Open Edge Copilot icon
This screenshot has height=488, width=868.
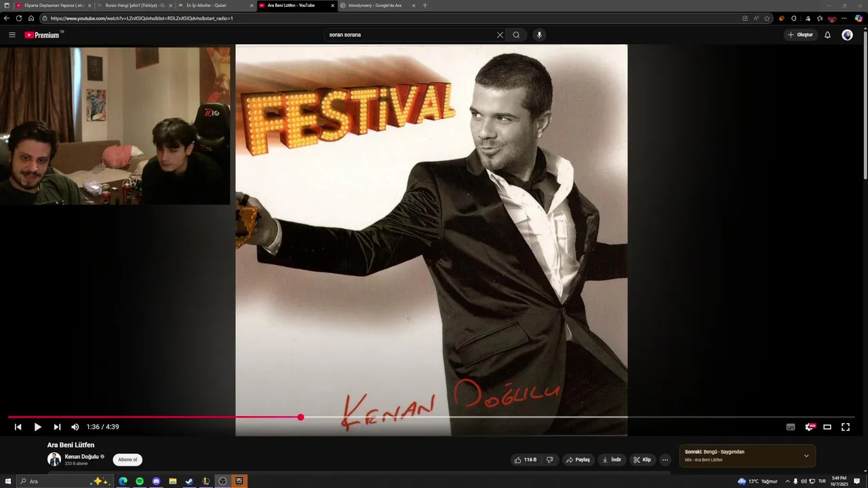click(x=859, y=18)
